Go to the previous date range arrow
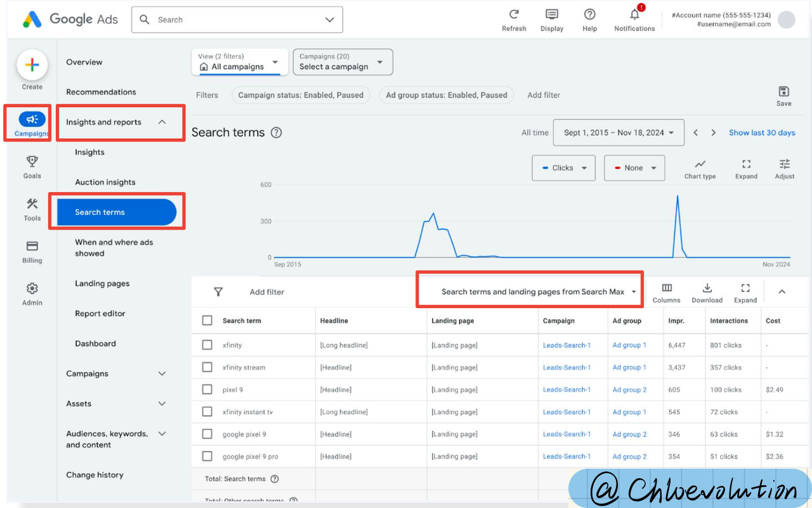The width and height of the screenshot is (812, 508). point(696,133)
